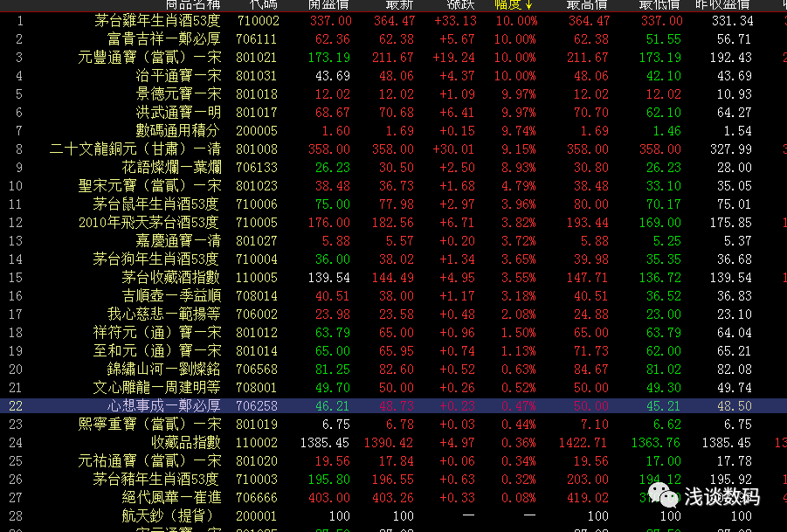This screenshot has height=532, width=787.
Task: Click product code 801021
Action: pyautogui.click(x=257, y=57)
